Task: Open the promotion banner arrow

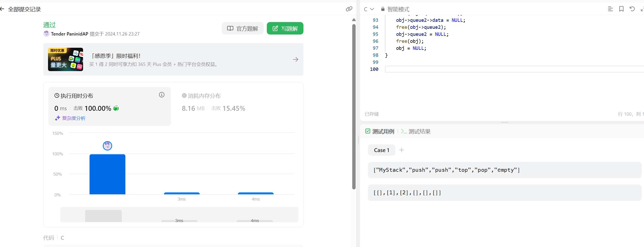Action: pos(295,59)
